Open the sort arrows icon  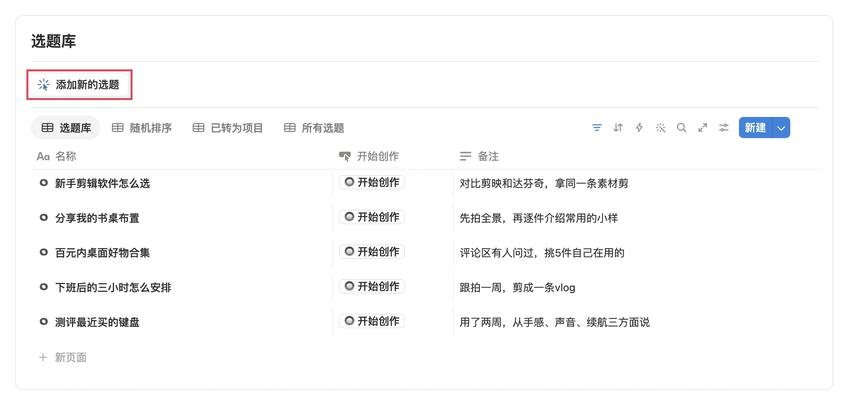618,128
